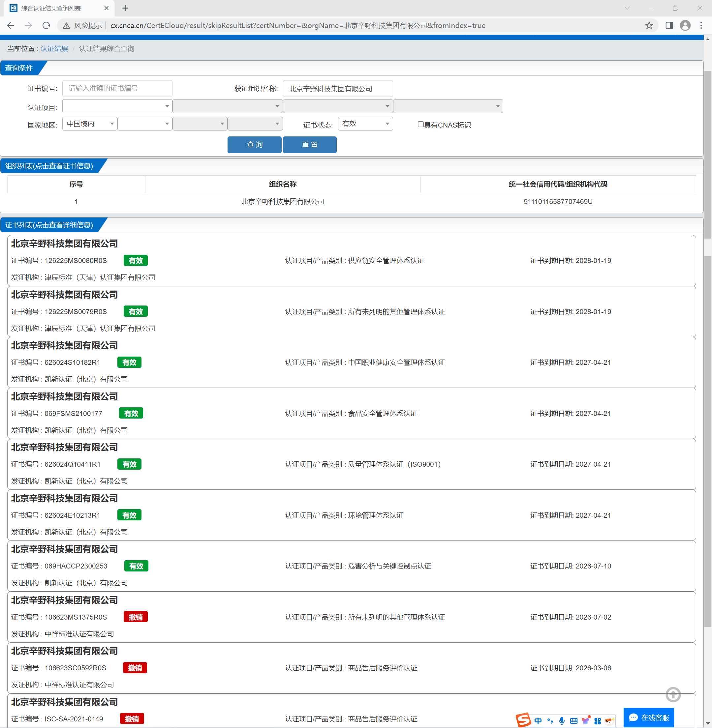Screen dimensions: 712x728
Task: Open certificate 069HACCP2300253 details
Action: [x=351, y=566]
